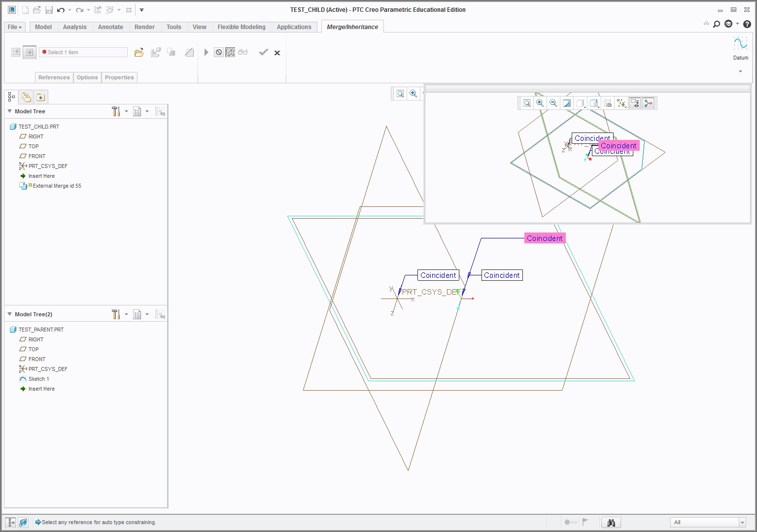Switch to the Render ribbon tab
The image size is (757, 532).
click(144, 27)
